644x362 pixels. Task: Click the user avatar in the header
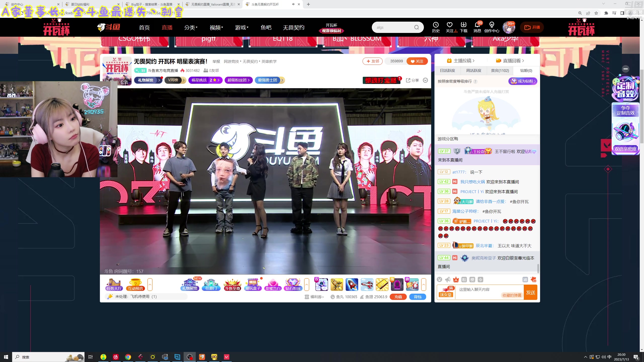(x=508, y=28)
